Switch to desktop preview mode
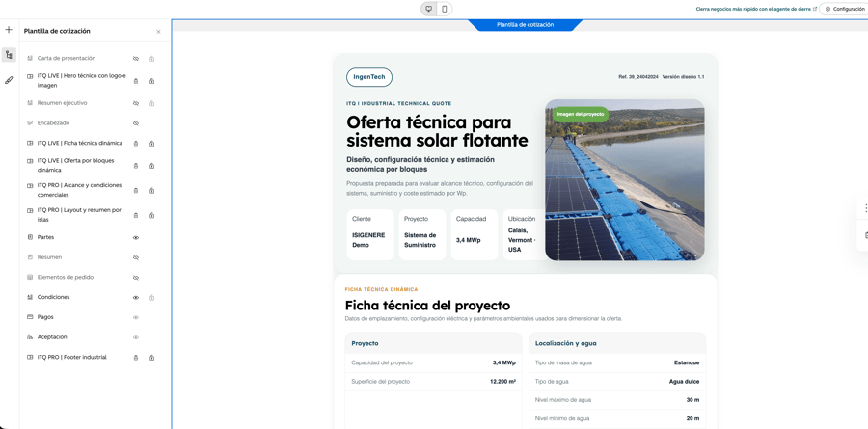This screenshot has width=868, height=429. pos(428,9)
